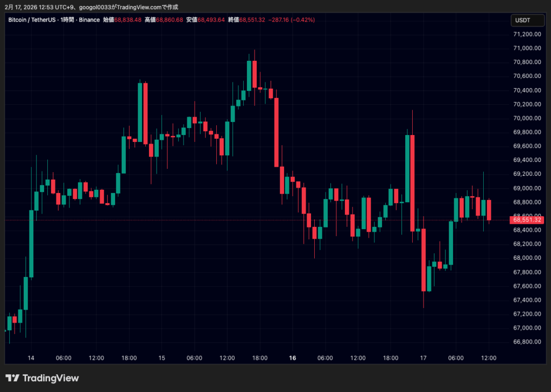
Task: Click the 高値 high value 68,860.68
Action: (x=169, y=20)
